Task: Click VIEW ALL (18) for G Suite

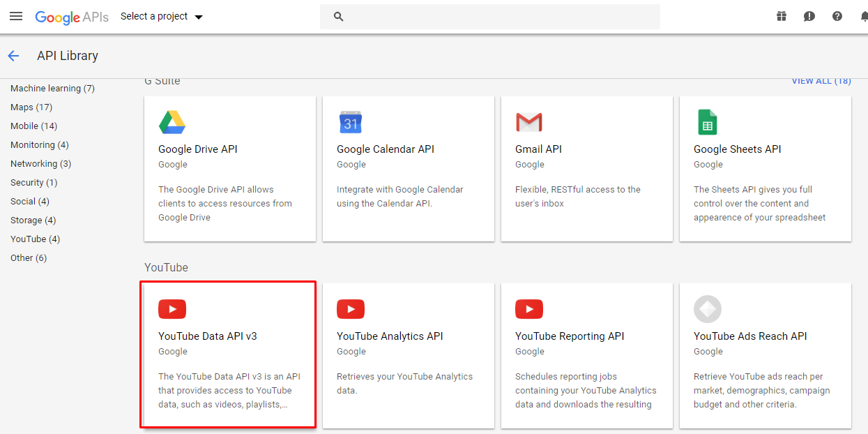Action: coord(821,81)
